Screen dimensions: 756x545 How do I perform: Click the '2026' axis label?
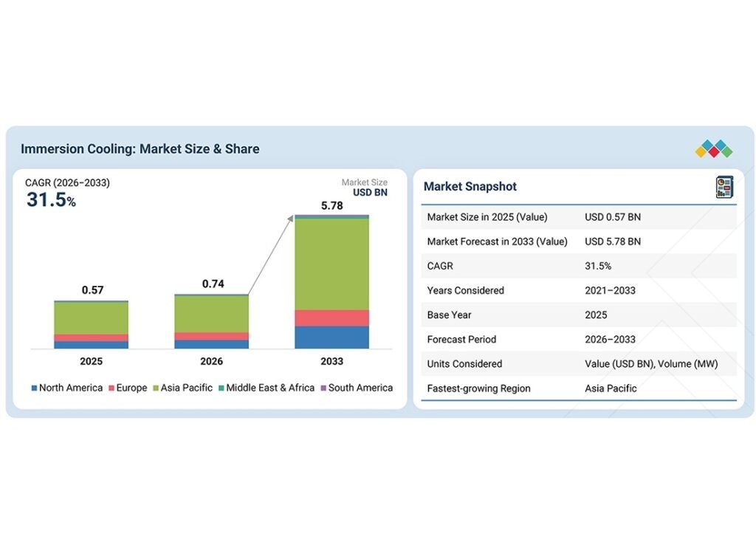click(x=212, y=361)
